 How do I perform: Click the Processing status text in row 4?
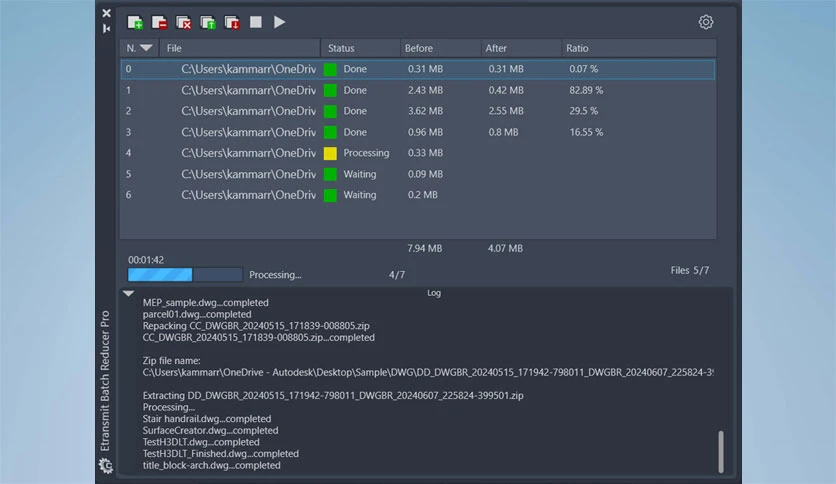[x=366, y=153]
